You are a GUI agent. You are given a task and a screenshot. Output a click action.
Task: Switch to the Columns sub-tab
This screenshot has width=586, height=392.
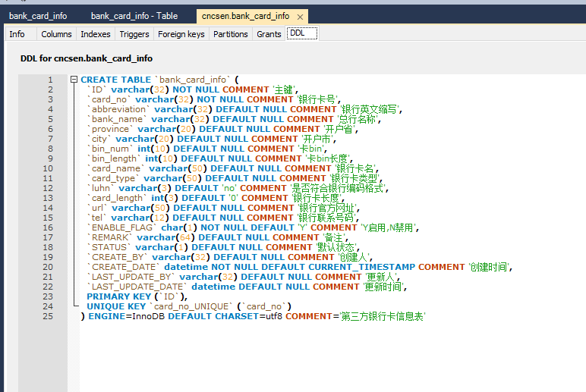(x=56, y=34)
